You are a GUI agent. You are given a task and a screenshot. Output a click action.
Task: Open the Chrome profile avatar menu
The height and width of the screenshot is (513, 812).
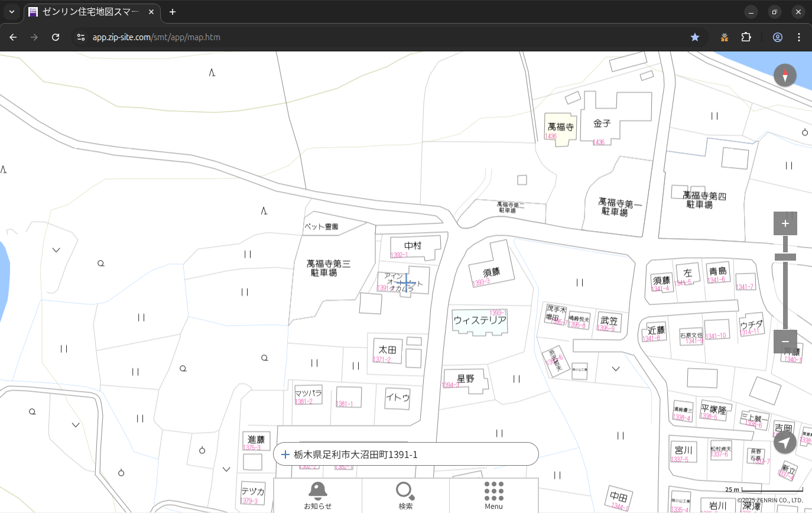777,37
